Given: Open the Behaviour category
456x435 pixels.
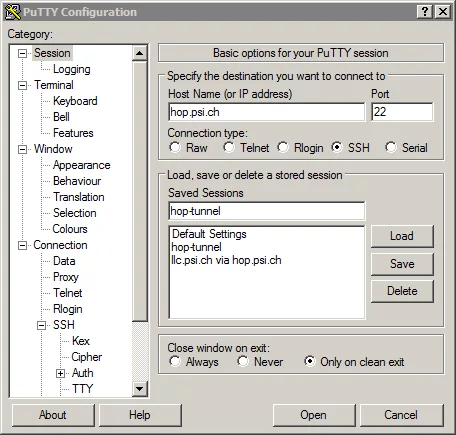Looking at the screenshot, I should click(x=77, y=181).
